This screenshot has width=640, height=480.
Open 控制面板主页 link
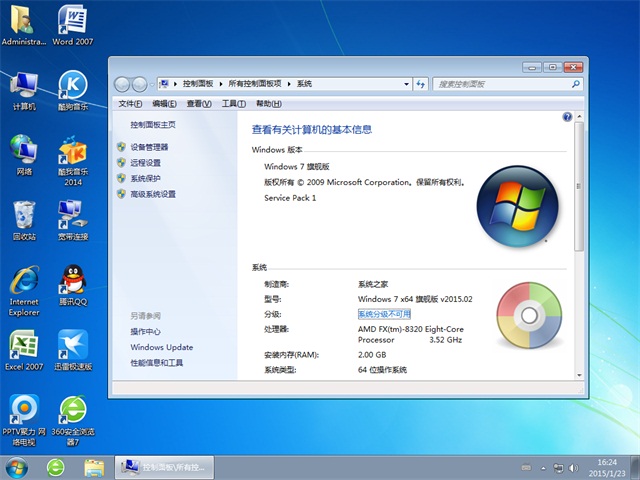153,125
